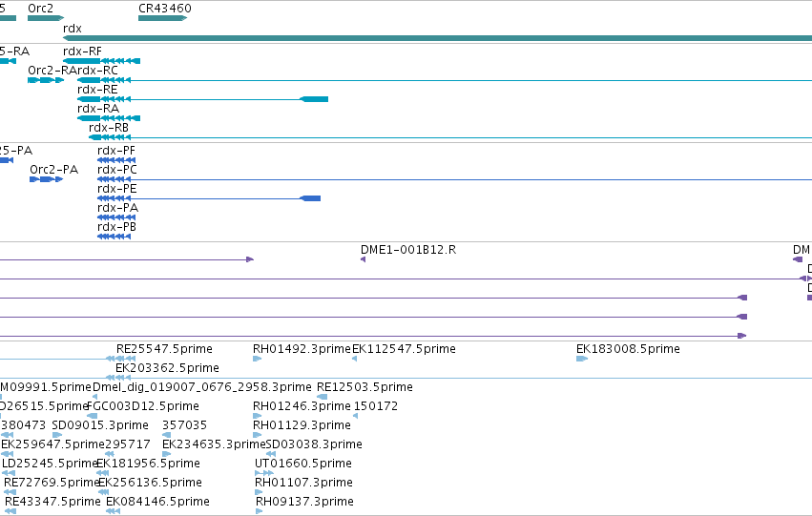This screenshot has height=516, width=812.
Task: Open the rdx-PB protein label
Action: pyautogui.click(x=117, y=227)
